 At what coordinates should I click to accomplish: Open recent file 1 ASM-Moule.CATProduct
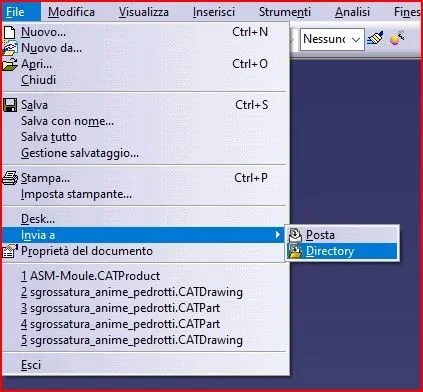click(144, 276)
